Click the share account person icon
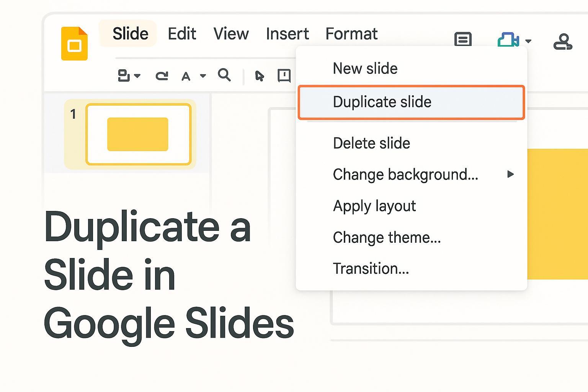 coord(562,41)
